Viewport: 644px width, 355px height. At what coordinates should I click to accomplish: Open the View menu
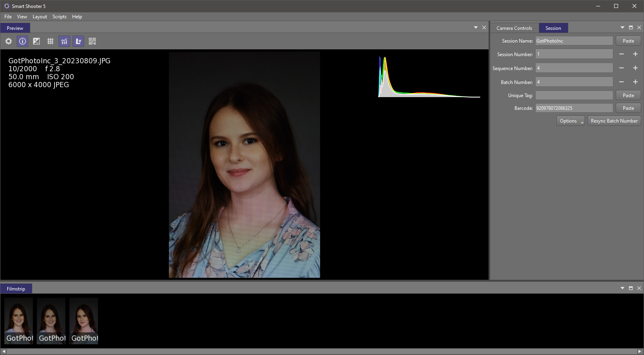[22, 17]
